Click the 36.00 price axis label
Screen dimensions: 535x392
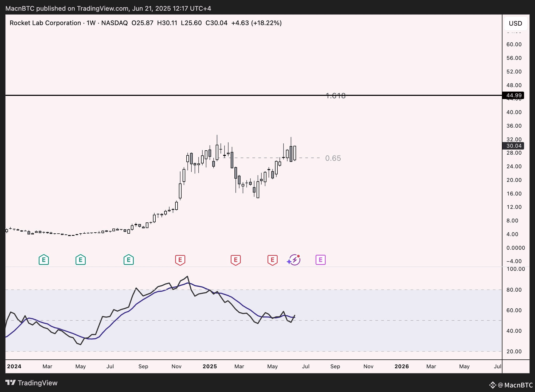tap(514, 126)
